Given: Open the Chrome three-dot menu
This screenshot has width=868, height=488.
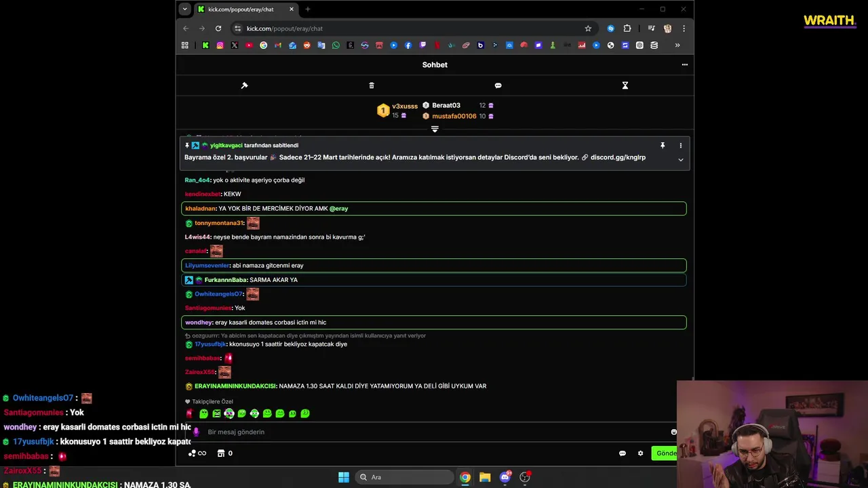Looking at the screenshot, I should (x=684, y=28).
